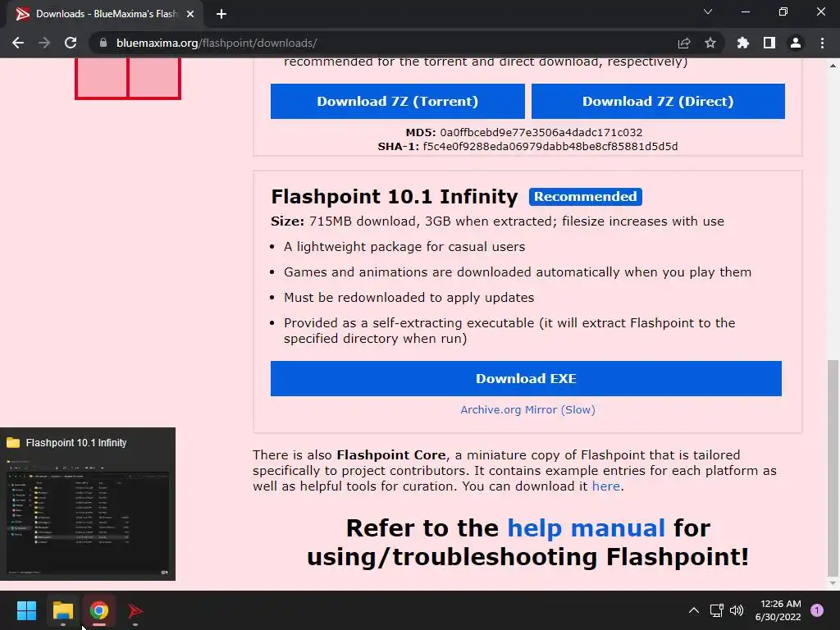Screen dimensions: 840x630
Task: Bookmark this page with the star icon
Action: 710,43
